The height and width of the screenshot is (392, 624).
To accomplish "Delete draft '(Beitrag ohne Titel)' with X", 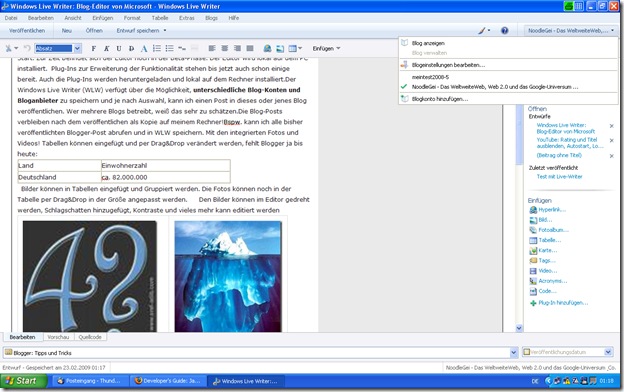I will click(612, 156).
